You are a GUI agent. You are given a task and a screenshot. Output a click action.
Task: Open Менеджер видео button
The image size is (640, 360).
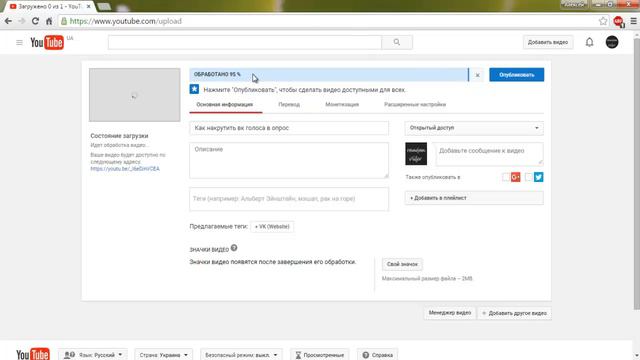(449, 313)
